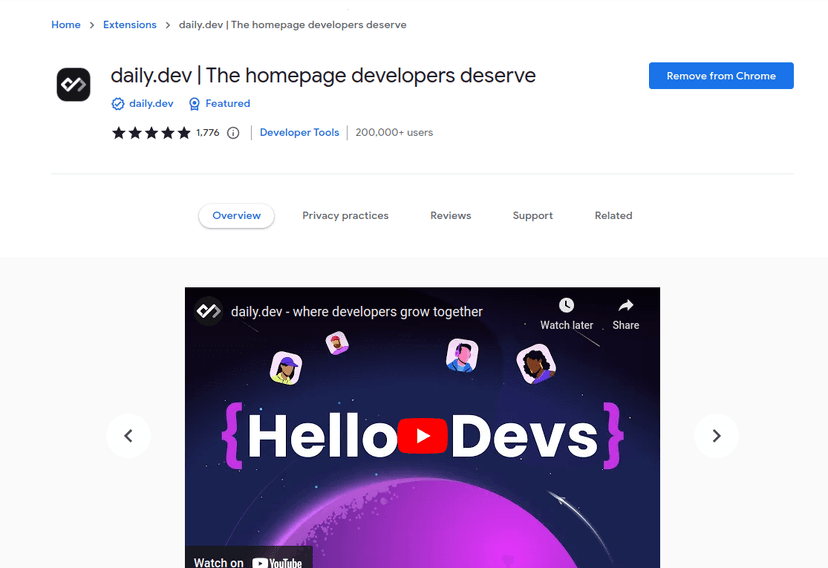Click the daily.dev extension logo icon
The height and width of the screenshot is (568, 828).
click(x=73, y=84)
